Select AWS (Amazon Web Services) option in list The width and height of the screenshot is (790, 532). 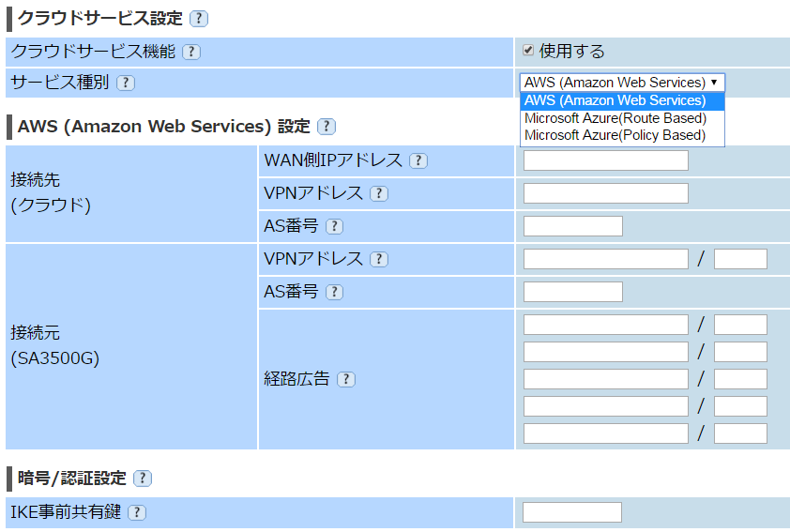pos(622,100)
